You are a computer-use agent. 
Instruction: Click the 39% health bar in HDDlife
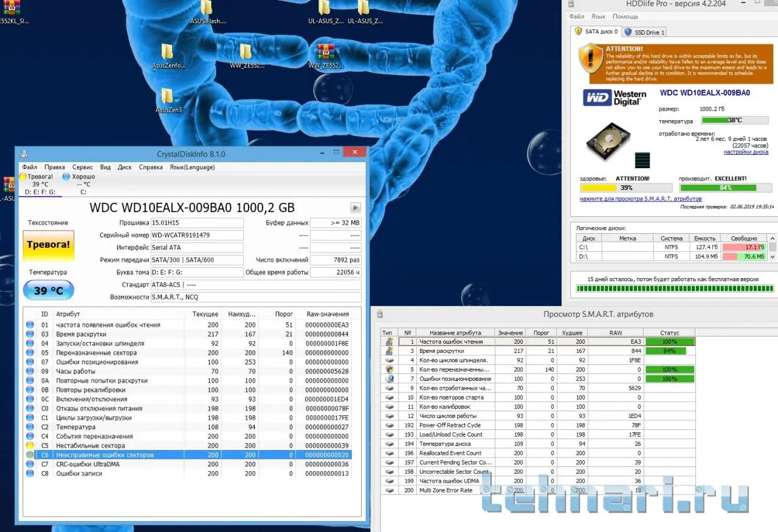tap(626, 188)
